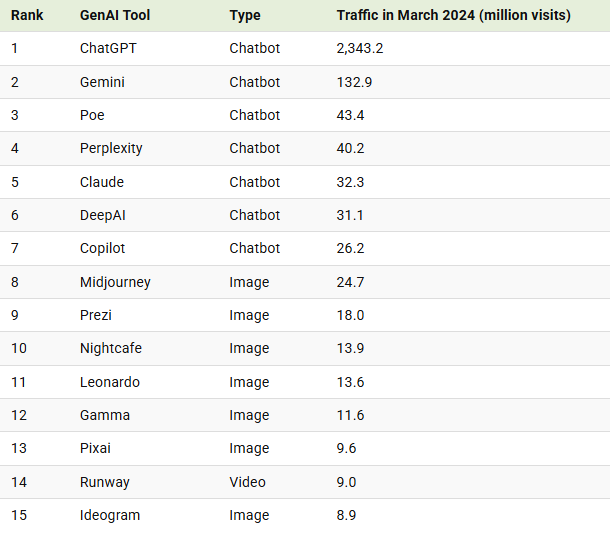This screenshot has width=610, height=534.
Task: Click the Video type cell for Runway
Action: tap(247, 482)
